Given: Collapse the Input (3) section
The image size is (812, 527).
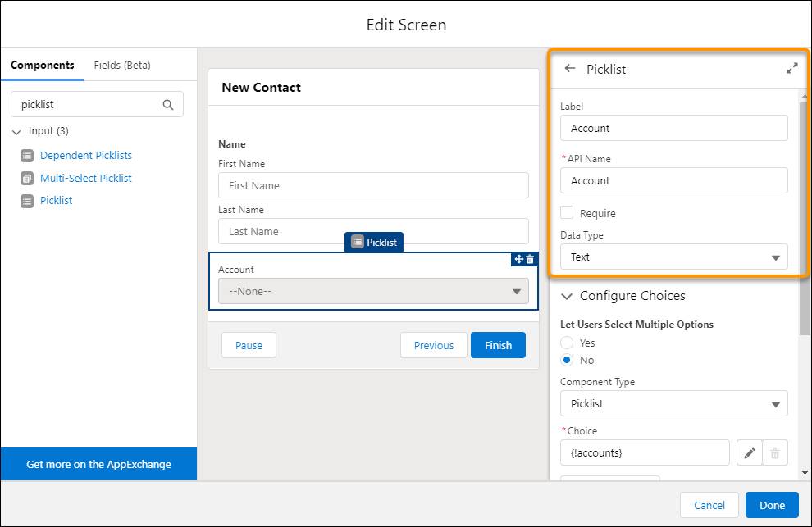Looking at the screenshot, I should point(16,130).
